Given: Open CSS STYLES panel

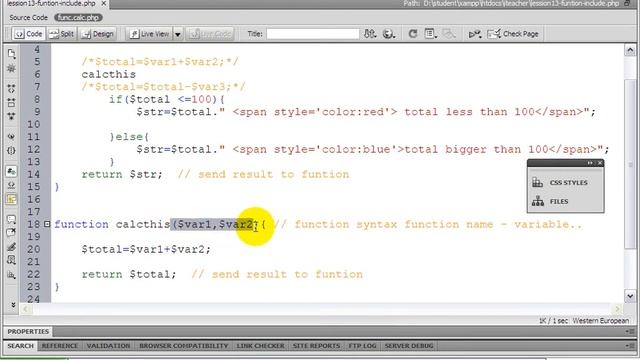Looking at the screenshot, I should point(560,182).
